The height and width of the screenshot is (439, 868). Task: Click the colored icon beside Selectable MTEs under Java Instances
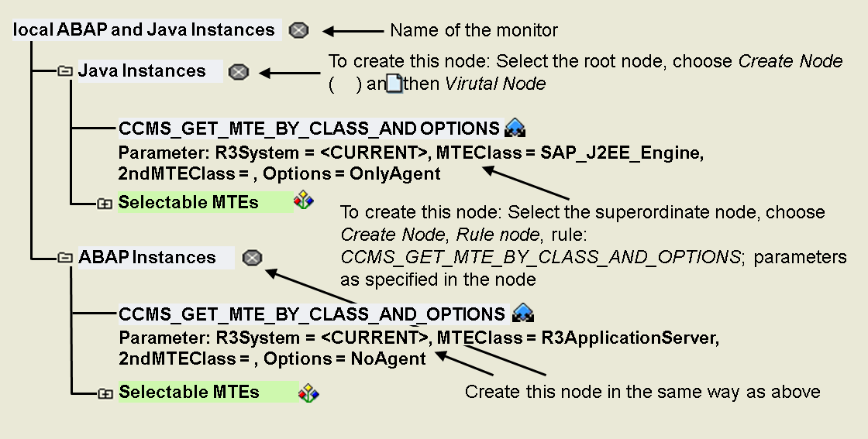[304, 202]
